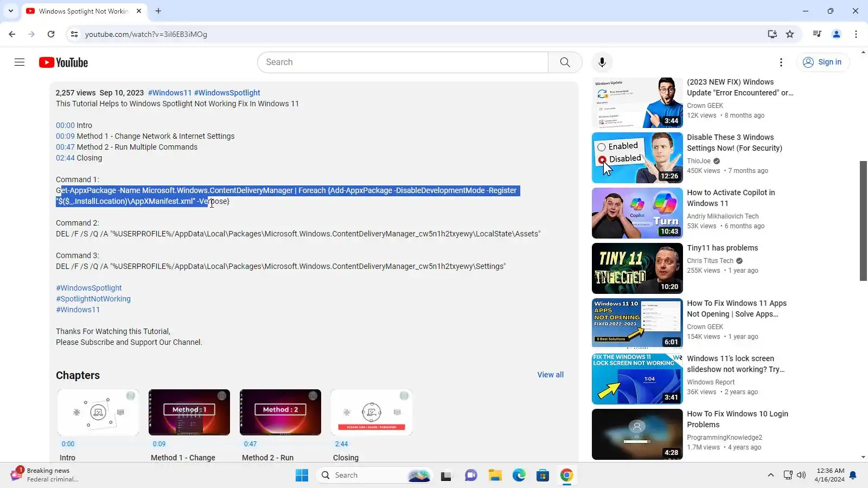868x488 pixels.
Task: Expand the tab search dropdown
Action: coord(11,11)
